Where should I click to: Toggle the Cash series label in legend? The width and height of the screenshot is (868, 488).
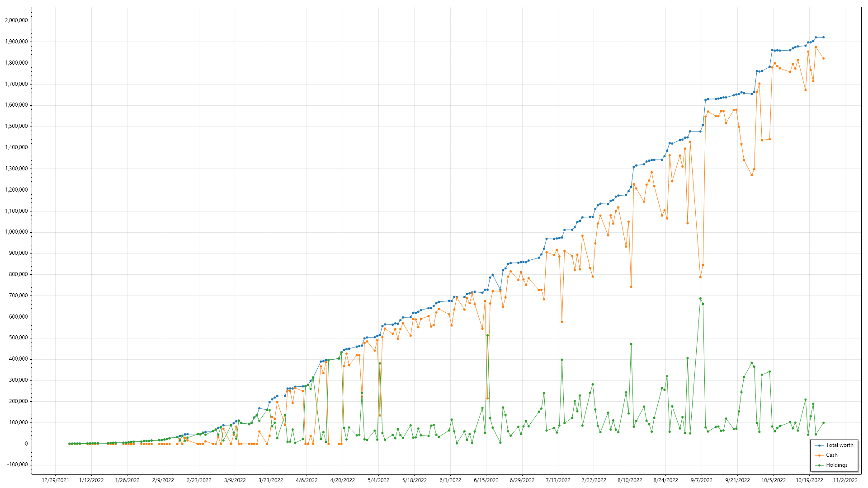point(832,455)
